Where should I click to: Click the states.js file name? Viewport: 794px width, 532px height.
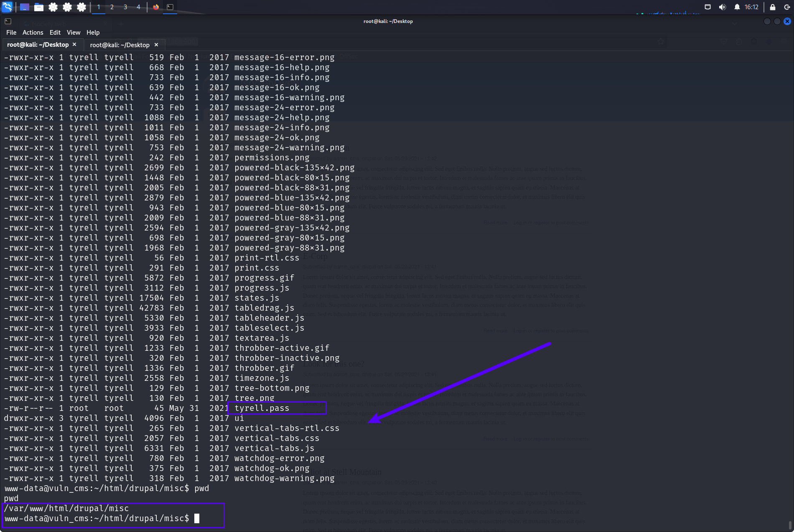click(257, 298)
